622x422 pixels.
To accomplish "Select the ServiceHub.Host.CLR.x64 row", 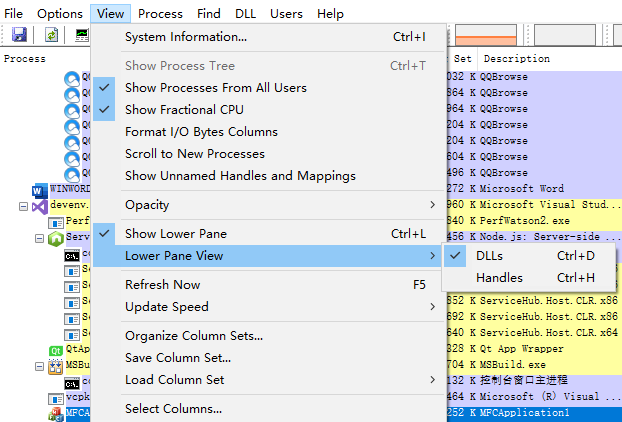I will pyautogui.click(x=549, y=332).
